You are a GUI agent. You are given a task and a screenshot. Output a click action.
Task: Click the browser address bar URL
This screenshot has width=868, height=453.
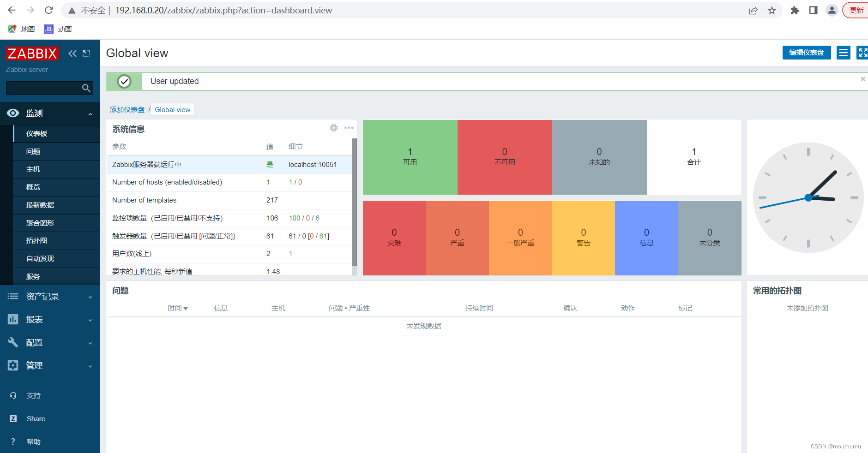point(223,10)
